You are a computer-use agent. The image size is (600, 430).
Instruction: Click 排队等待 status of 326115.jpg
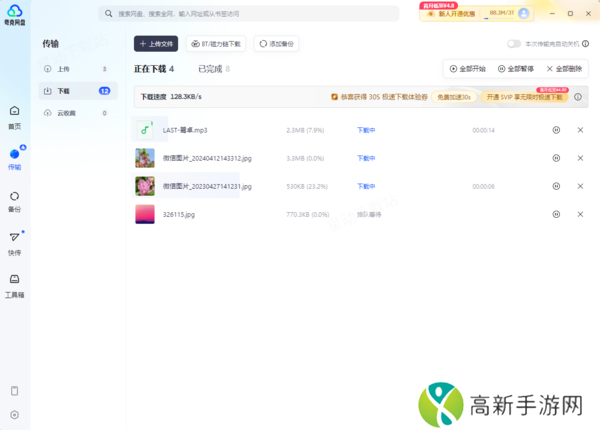(x=369, y=215)
